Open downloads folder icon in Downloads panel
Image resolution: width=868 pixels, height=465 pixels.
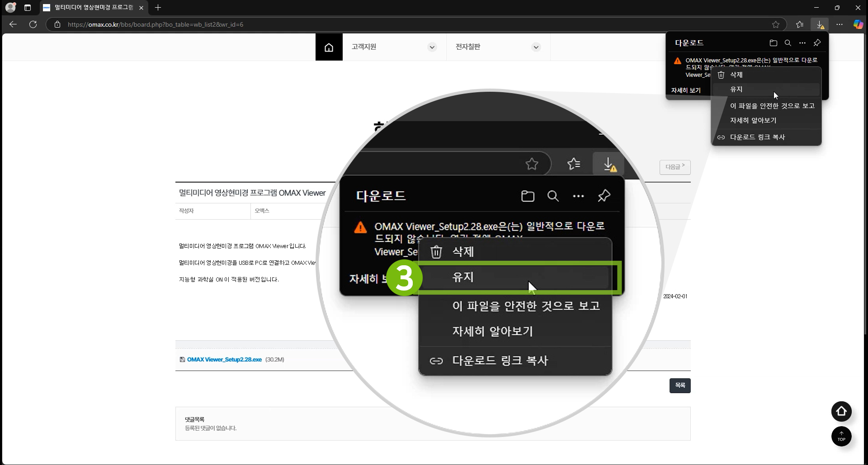tap(773, 43)
